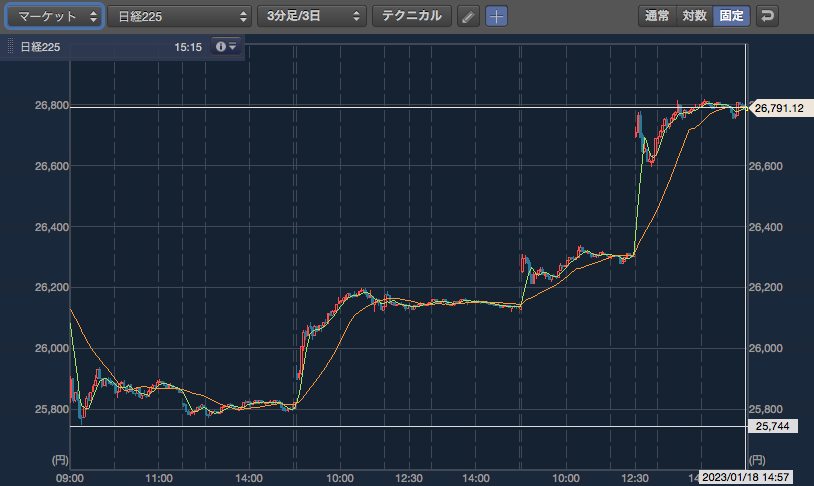Open the マーケット category dropdown

click(54, 17)
